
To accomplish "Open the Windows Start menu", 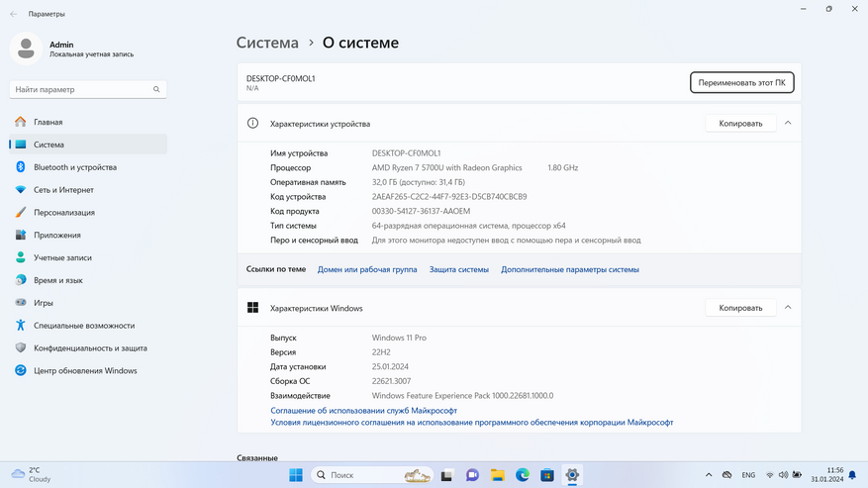I will point(296,475).
